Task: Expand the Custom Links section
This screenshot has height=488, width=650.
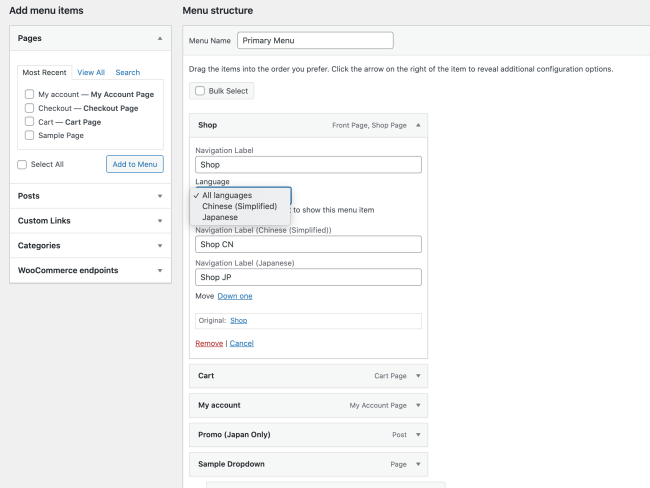Action: (x=160, y=221)
